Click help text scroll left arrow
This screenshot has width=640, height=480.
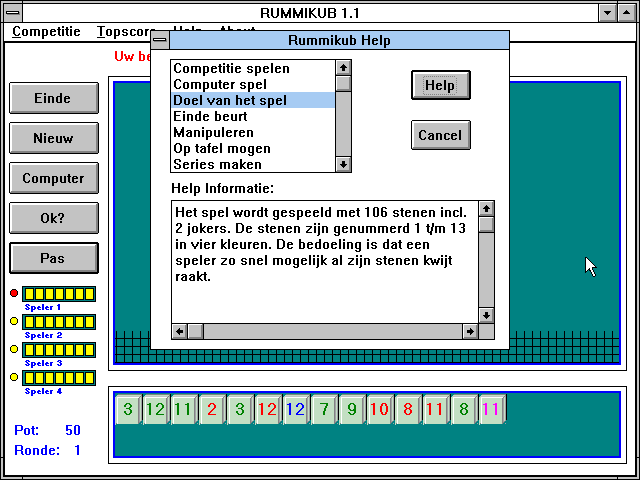click(x=180, y=331)
